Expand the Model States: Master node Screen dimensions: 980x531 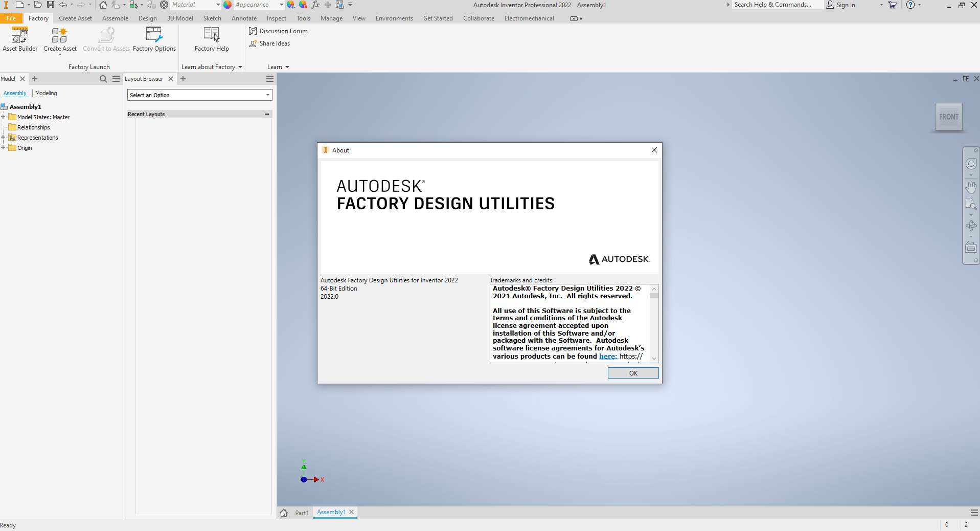pyautogui.click(x=3, y=117)
